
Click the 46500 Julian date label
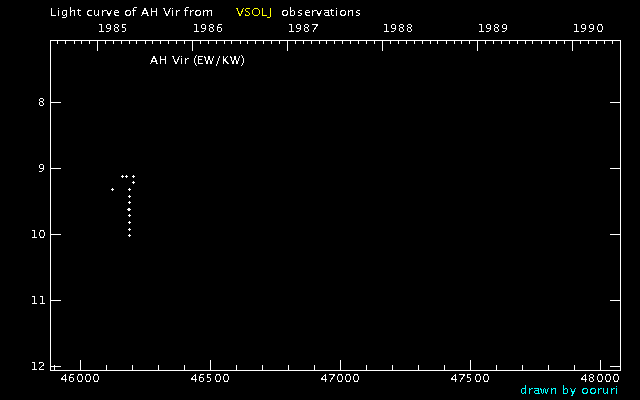210,378
